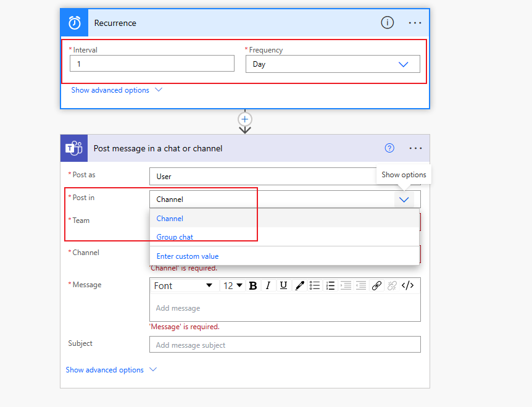Screen dimensions: 532x407
Task: Decrease indent in message editor
Action: tap(361, 286)
